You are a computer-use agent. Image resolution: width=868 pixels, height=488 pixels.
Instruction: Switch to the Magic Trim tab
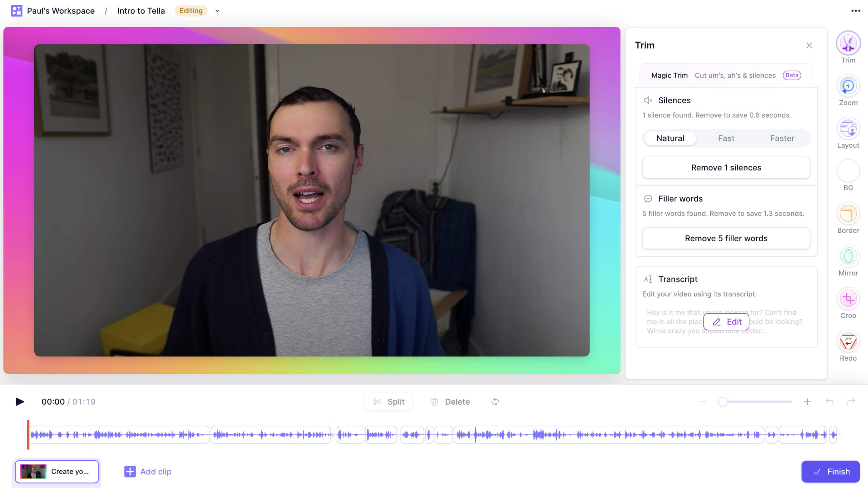click(669, 75)
